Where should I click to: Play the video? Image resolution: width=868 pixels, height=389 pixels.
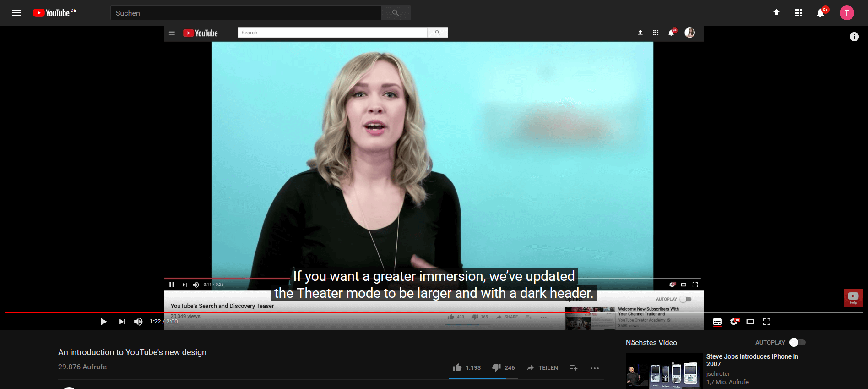coord(103,322)
